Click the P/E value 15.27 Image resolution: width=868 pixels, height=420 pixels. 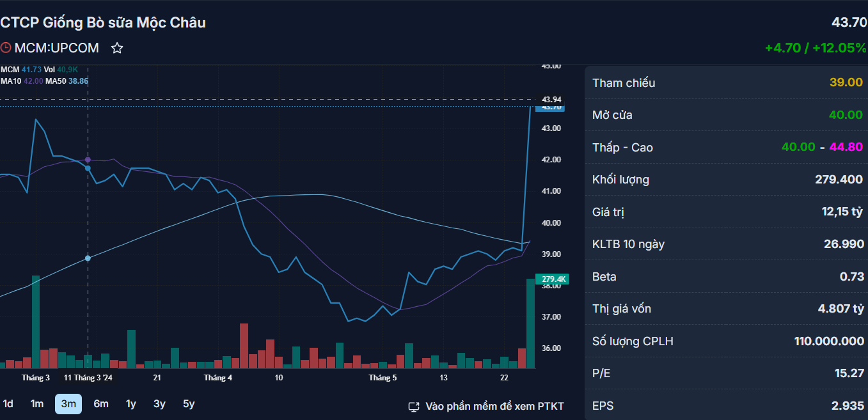click(x=849, y=373)
